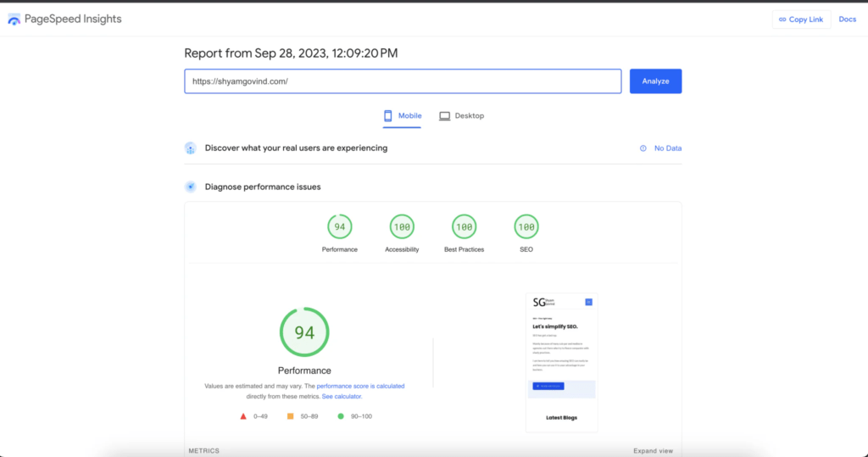Open the performance score is calculated link
Viewport: 868px width, 457px height.
click(x=360, y=386)
